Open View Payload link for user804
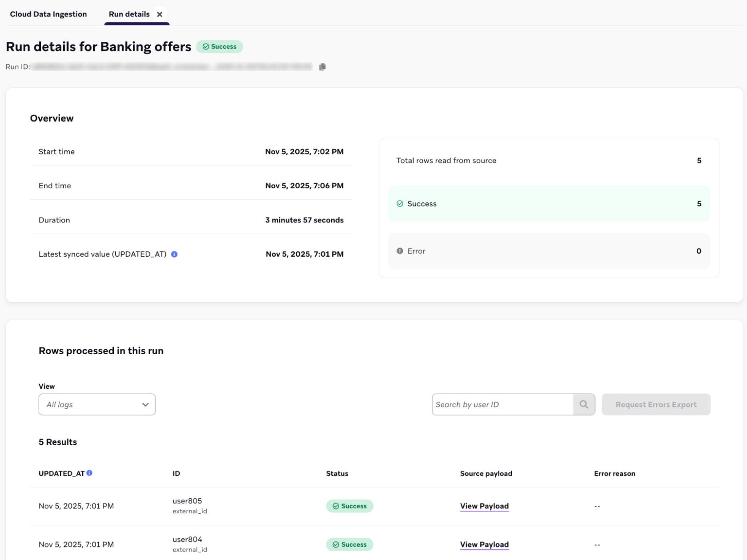The image size is (747, 560). pyautogui.click(x=484, y=544)
